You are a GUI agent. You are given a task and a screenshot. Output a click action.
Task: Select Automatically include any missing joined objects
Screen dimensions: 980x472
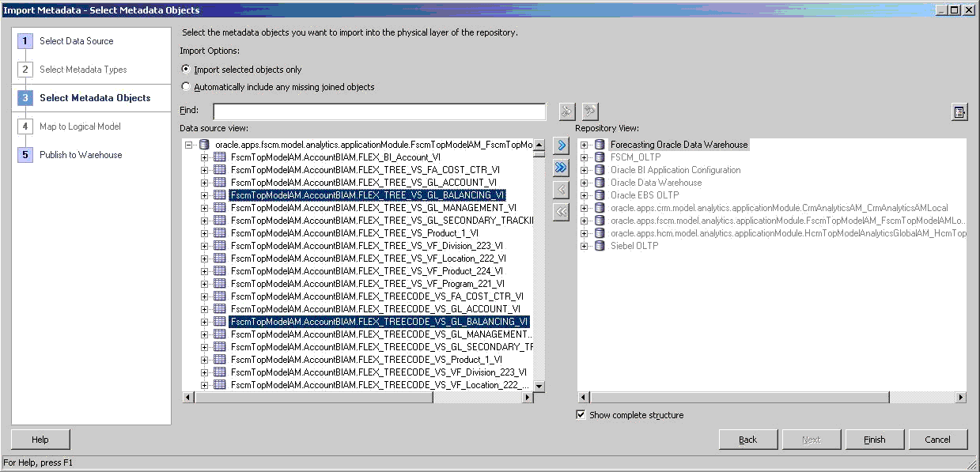point(186,87)
